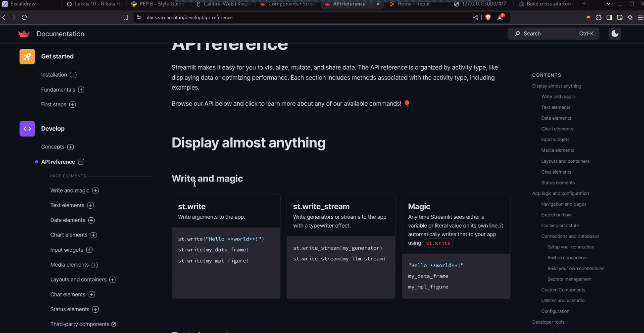This screenshot has width=644, height=333.
Task: Open Third-party components external link icon
Action: [114, 325]
